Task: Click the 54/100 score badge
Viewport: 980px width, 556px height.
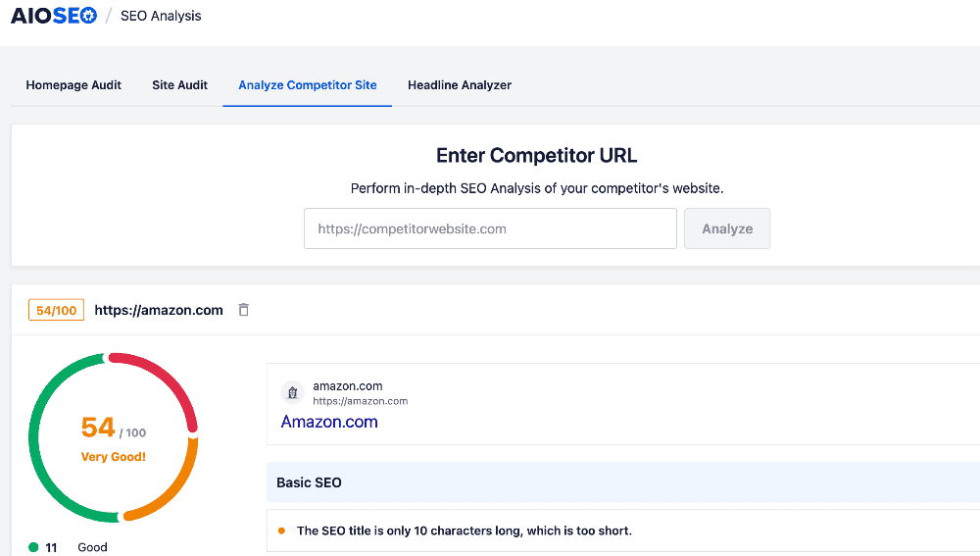Action: tap(56, 310)
